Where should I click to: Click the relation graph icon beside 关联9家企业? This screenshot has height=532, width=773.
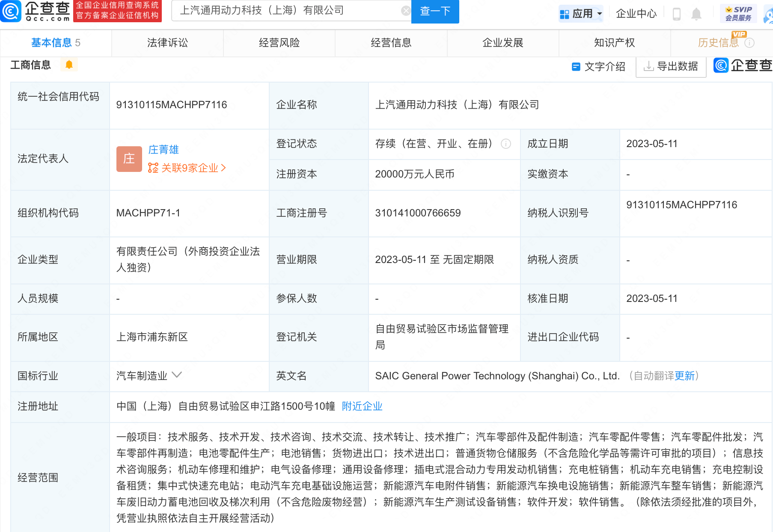(x=153, y=168)
